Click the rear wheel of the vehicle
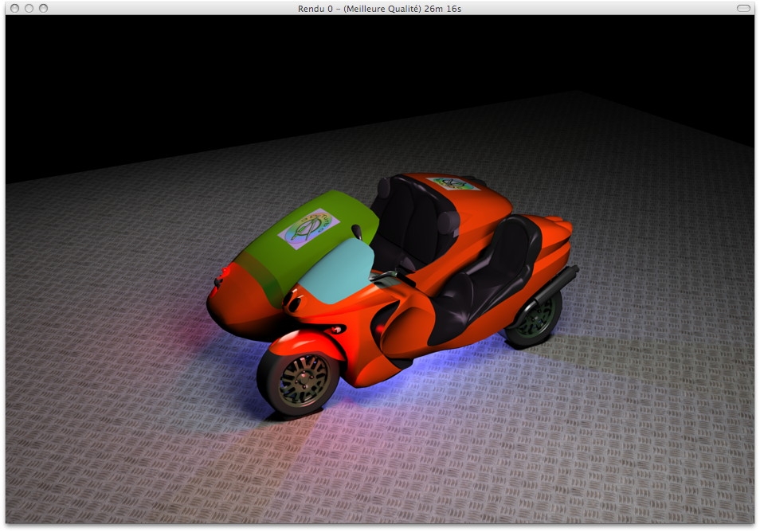Screen dimensions: 760x532 pyautogui.click(x=535, y=319)
